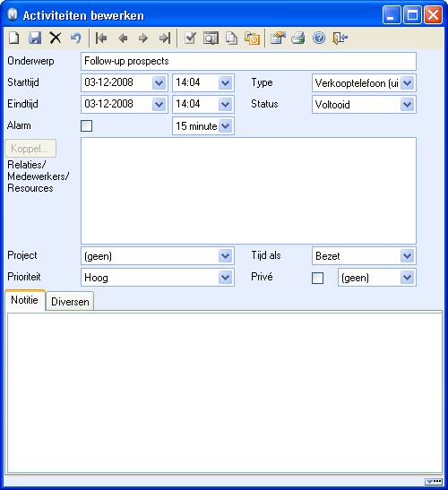The image size is (448, 490).
Task: Go to the next record arrow
Action: [x=143, y=39]
